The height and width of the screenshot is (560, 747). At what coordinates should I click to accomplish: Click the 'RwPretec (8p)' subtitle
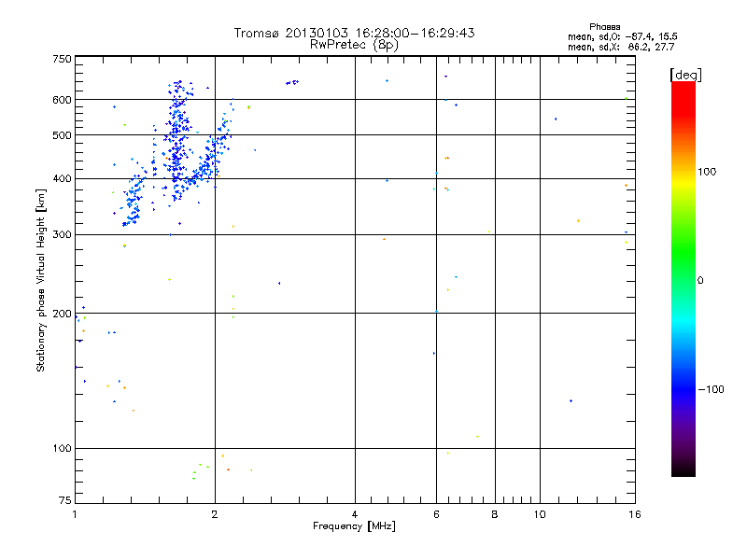click(x=355, y=45)
